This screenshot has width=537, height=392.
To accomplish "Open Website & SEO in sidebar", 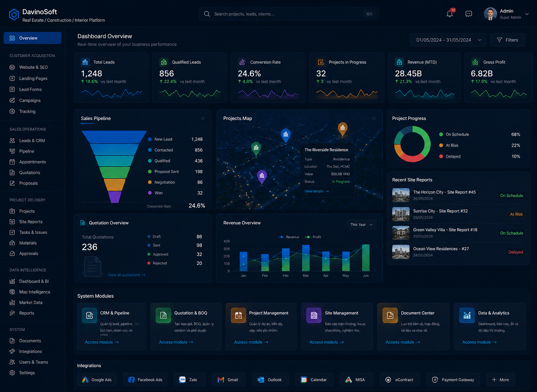I will [33, 67].
